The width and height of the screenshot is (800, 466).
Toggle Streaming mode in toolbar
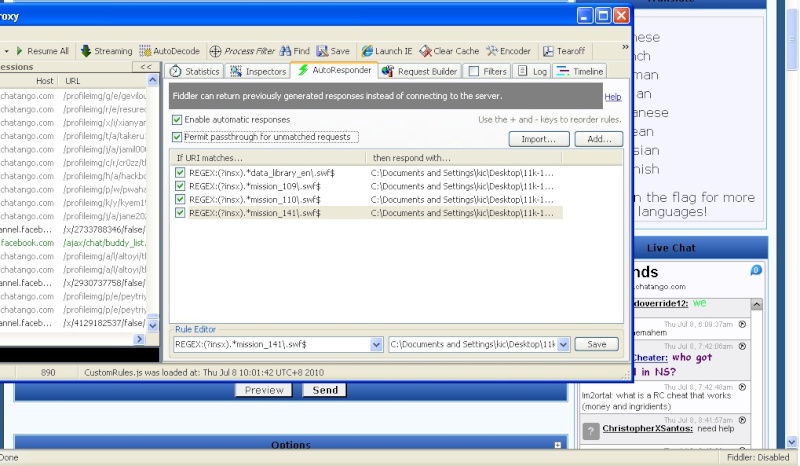107,51
